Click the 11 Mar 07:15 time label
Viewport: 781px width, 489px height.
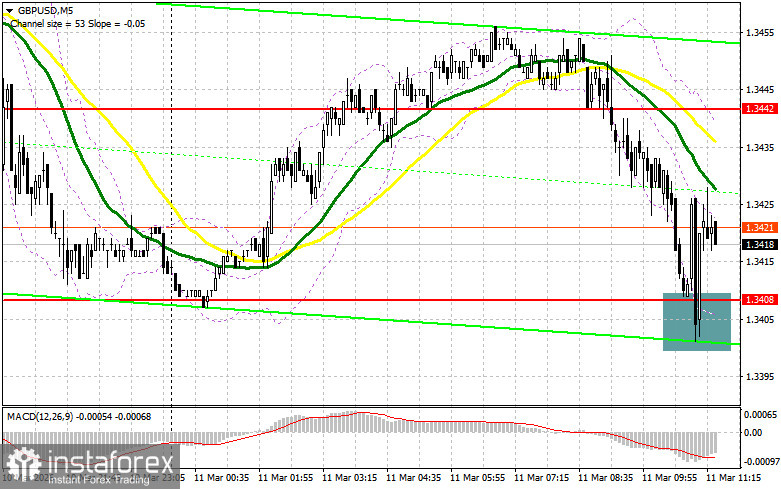tap(541, 478)
